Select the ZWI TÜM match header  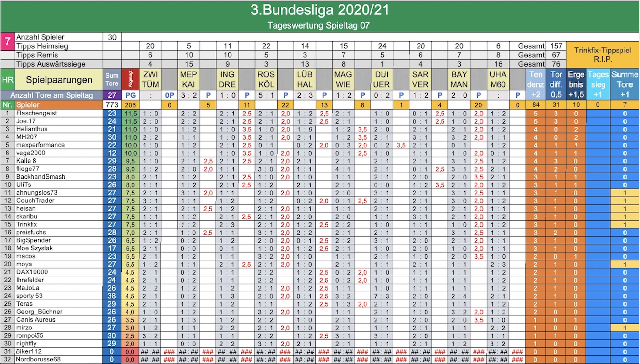[150, 79]
